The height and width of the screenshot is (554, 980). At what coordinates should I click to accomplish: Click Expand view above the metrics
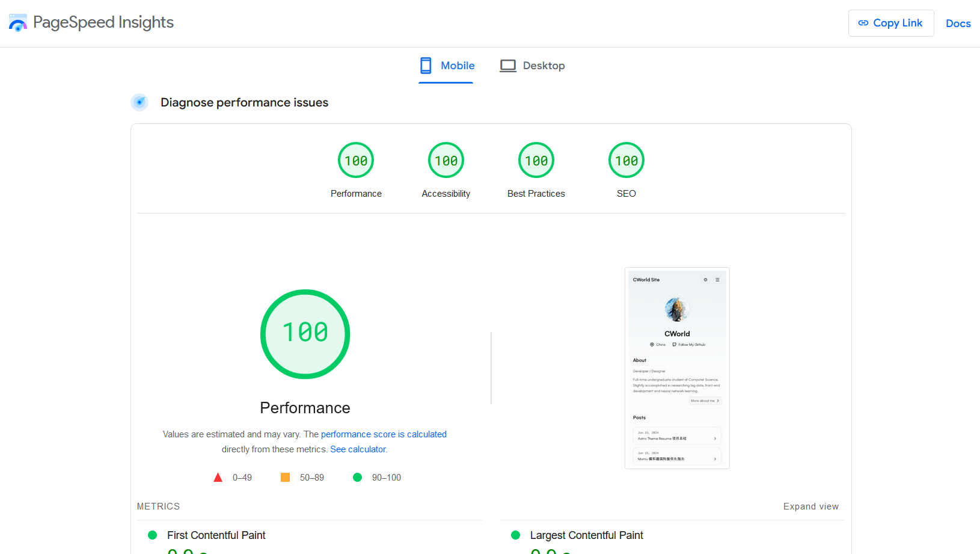pyautogui.click(x=810, y=506)
